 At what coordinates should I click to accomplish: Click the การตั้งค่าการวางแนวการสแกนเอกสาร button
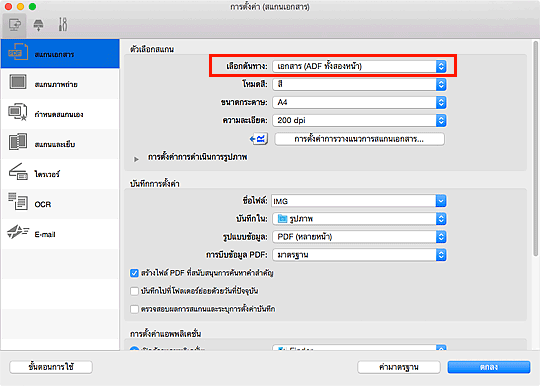click(359, 139)
